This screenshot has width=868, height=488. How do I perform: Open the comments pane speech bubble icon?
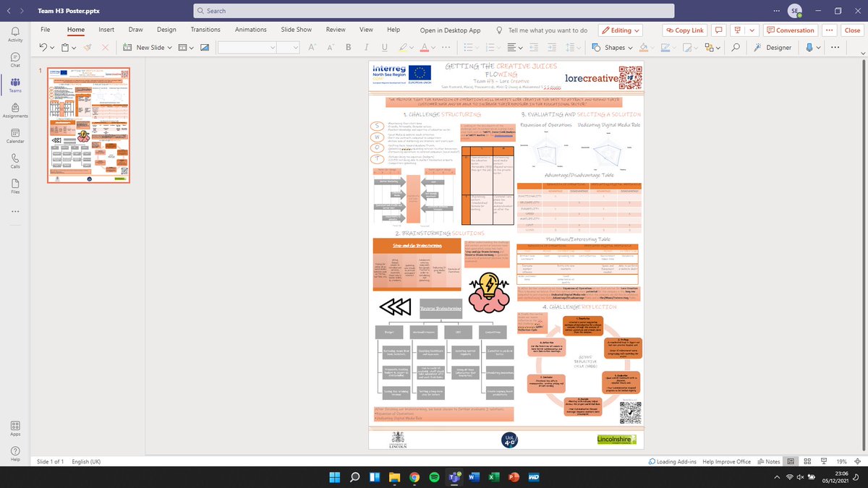(719, 30)
